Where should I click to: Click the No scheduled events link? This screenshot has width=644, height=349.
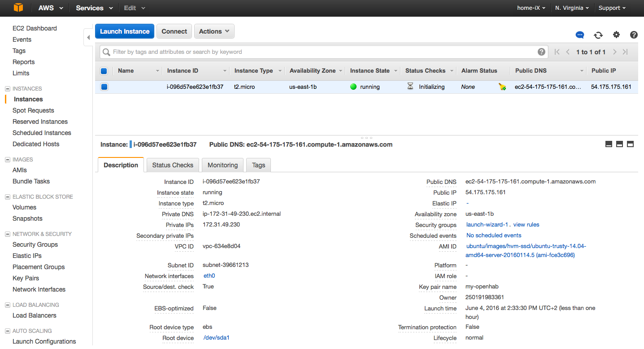coord(494,235)
